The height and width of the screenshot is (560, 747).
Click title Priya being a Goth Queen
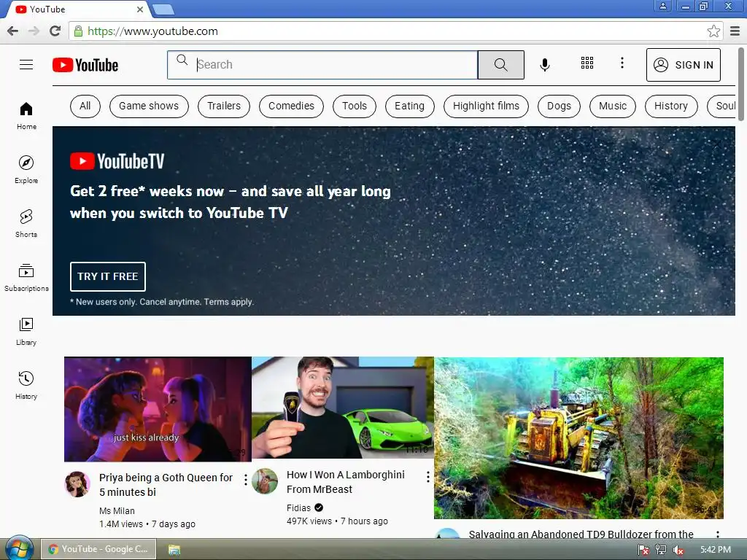pyautogui.click(x=166, y=485)
